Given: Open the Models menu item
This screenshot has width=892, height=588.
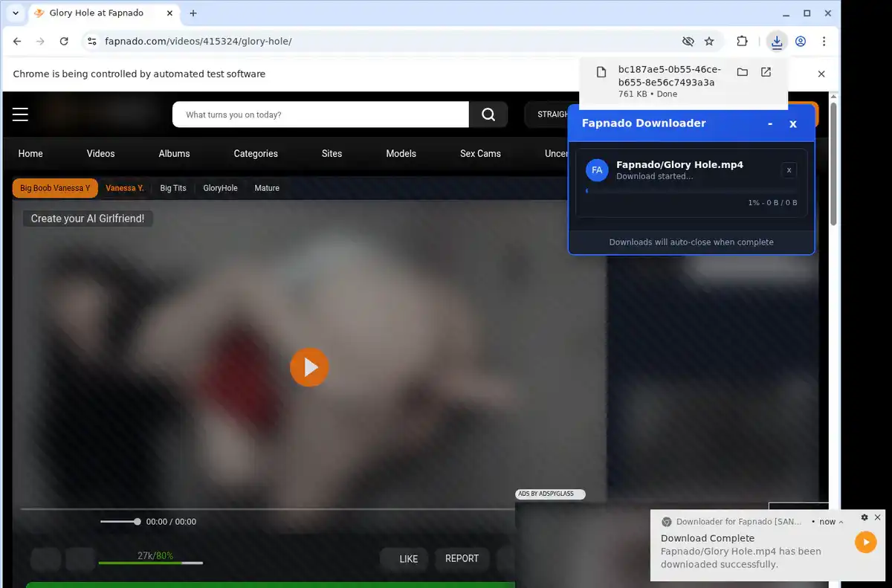Looking at the screenshot, I should (x=401, y=153).
